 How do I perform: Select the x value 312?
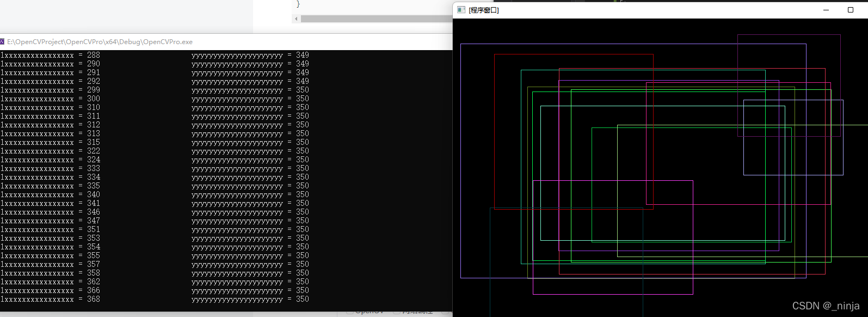94,125
